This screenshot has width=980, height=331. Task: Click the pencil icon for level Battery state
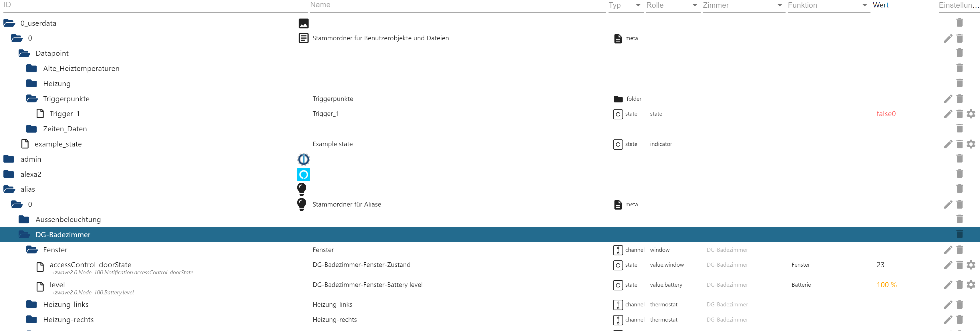[x=948, y=285]
